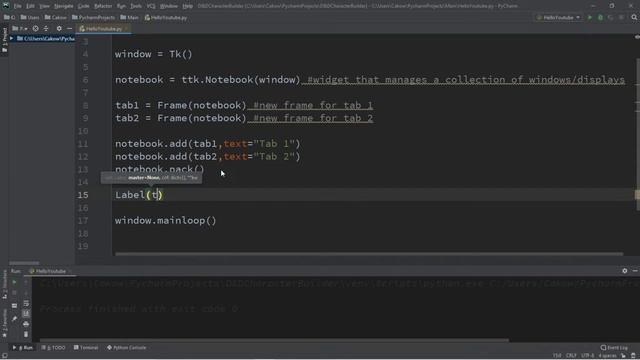Click the coverage run icon in top toolbar
Image resolution: width=640 pixels, height=360 pixels.
click(x=611, y=18)
